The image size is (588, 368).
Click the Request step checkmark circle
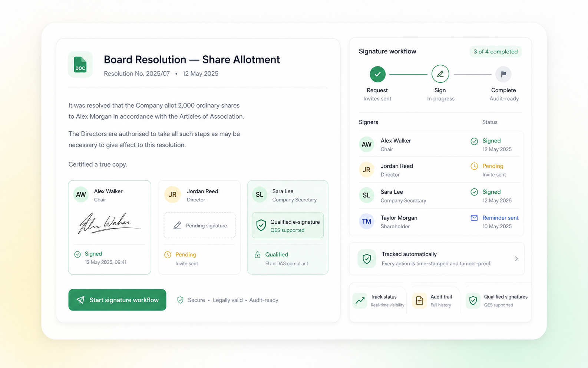pyautogui.click(x=377, y=74)
